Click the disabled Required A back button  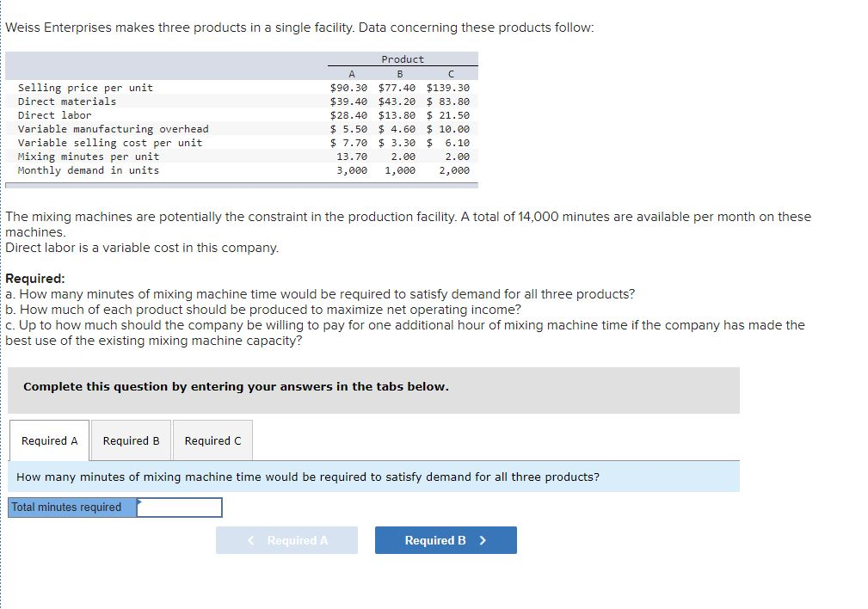click(x=286, y=540)
